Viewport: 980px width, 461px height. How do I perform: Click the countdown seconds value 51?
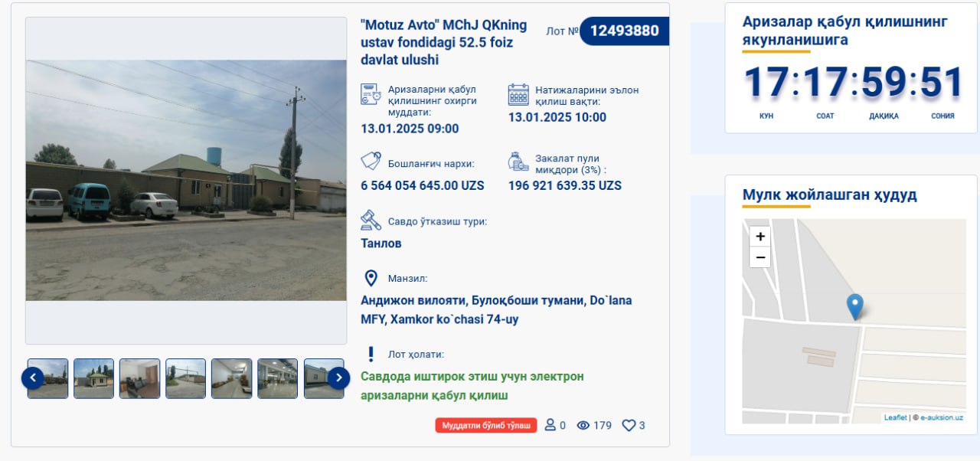[x=942, y=83]
